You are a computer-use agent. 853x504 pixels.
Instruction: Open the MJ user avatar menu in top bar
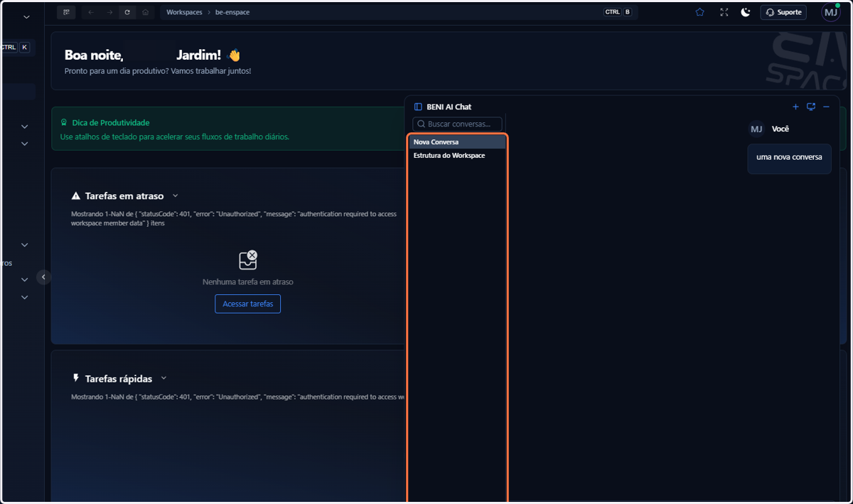[831, 12]
